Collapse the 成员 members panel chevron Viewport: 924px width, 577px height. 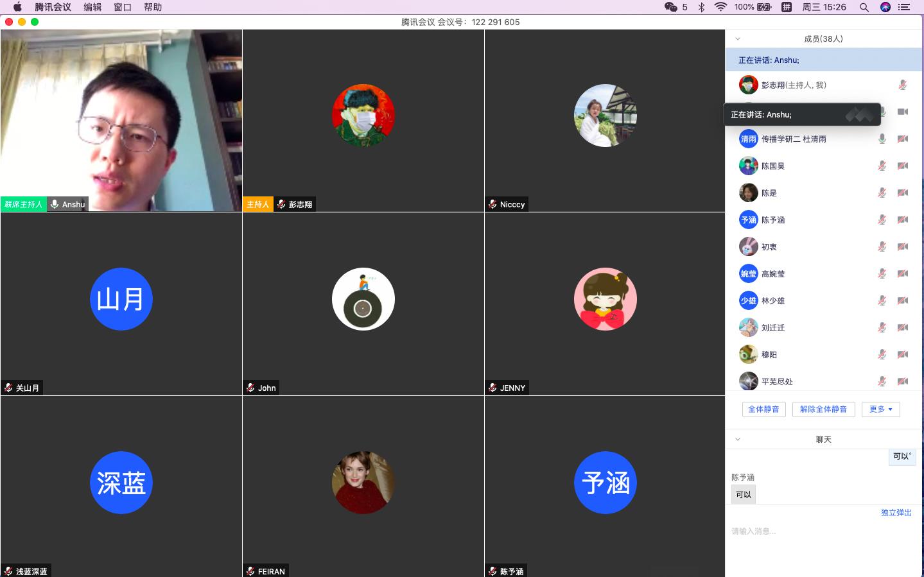(x=738, y=39)
